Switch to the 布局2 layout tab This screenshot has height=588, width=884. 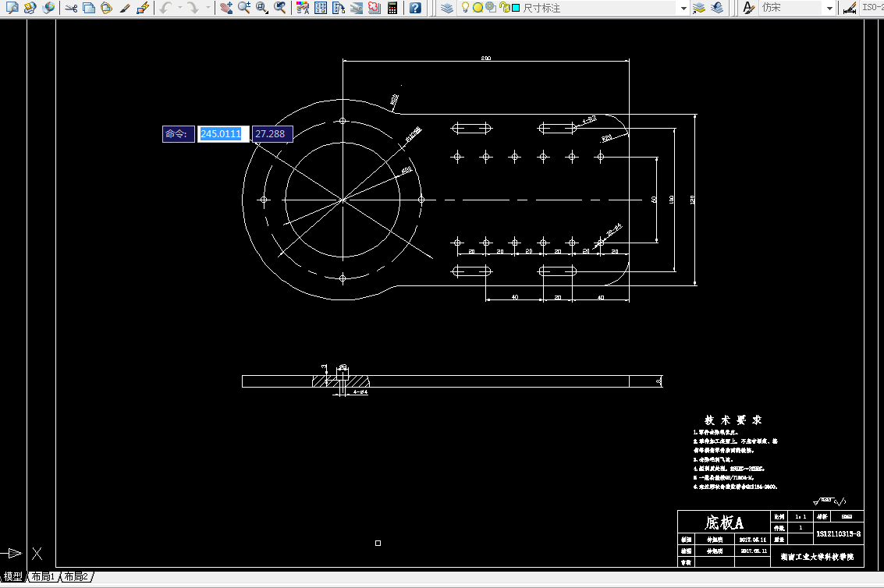click(x=76, y=577)
